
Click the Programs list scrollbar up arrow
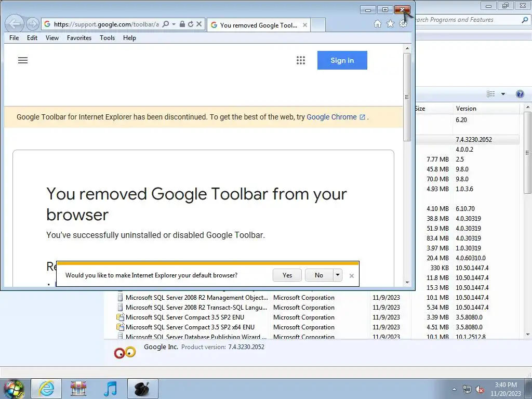point(528,107)
